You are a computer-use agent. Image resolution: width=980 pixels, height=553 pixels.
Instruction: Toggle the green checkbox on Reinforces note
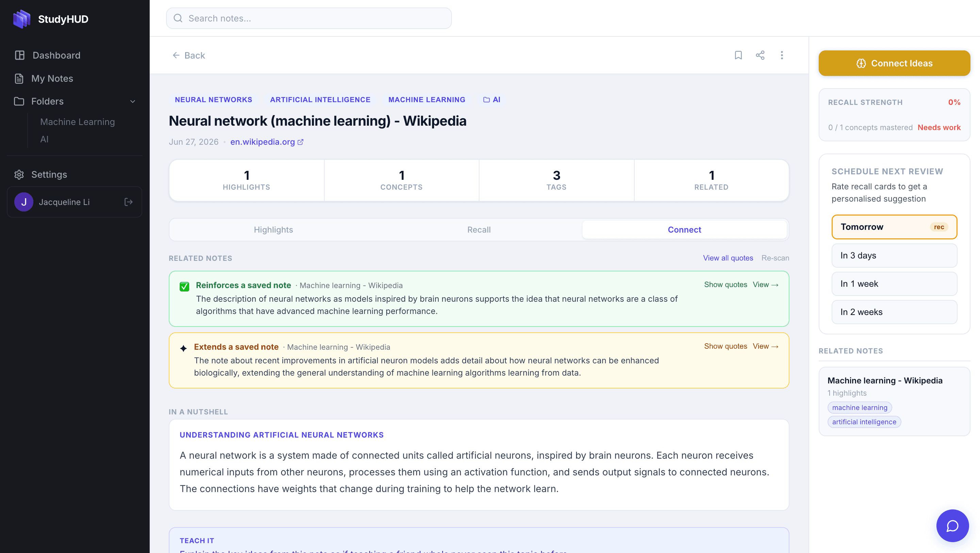[184, 287]
